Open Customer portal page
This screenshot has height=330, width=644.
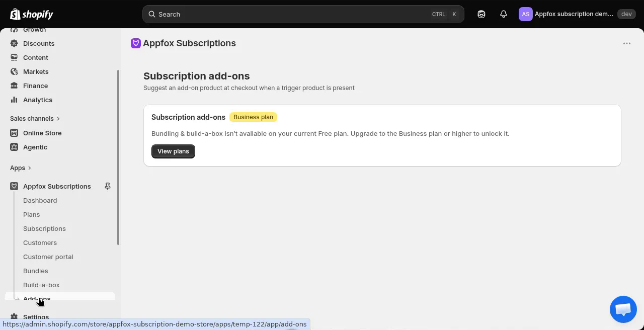pos(48,257)
